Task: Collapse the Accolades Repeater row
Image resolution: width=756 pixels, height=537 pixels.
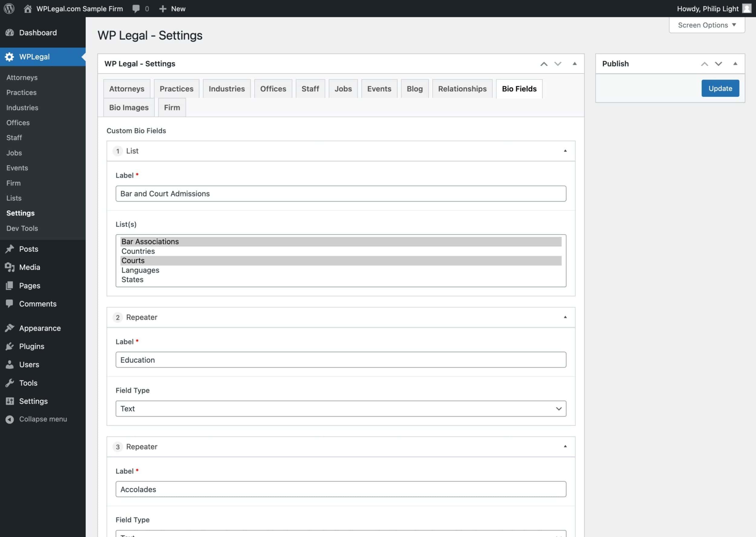Action: [565, 446]
